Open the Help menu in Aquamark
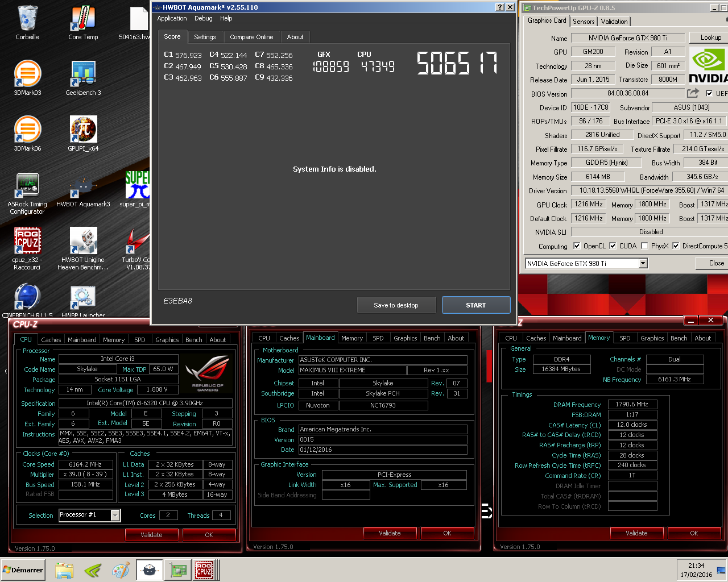728x582 pixels. (226, 18)
